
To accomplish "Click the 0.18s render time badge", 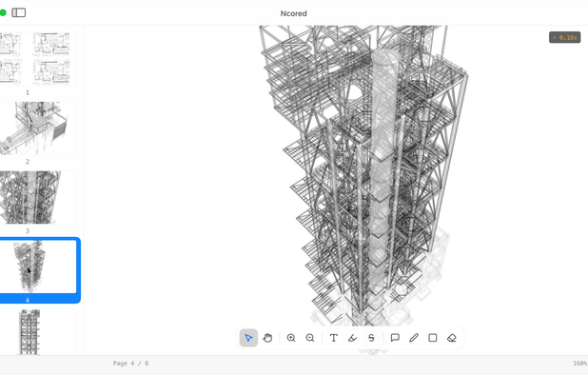I will pyautogui.click(x=565, y=37).
